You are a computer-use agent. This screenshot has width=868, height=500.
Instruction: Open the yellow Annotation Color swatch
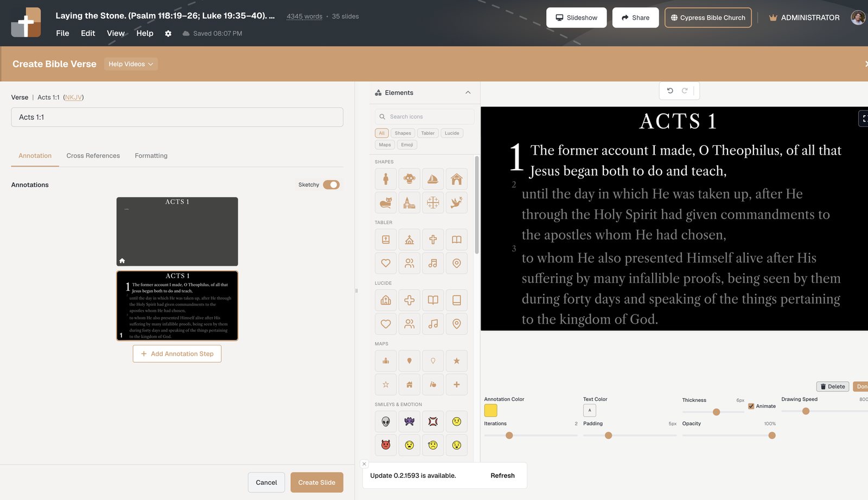pos(490,411)
